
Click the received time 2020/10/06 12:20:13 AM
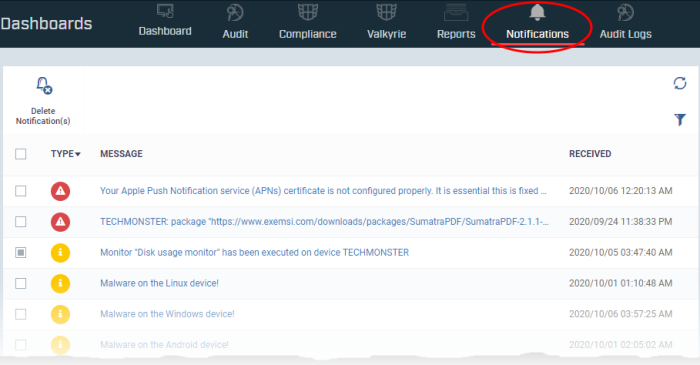tap(621, 191)
